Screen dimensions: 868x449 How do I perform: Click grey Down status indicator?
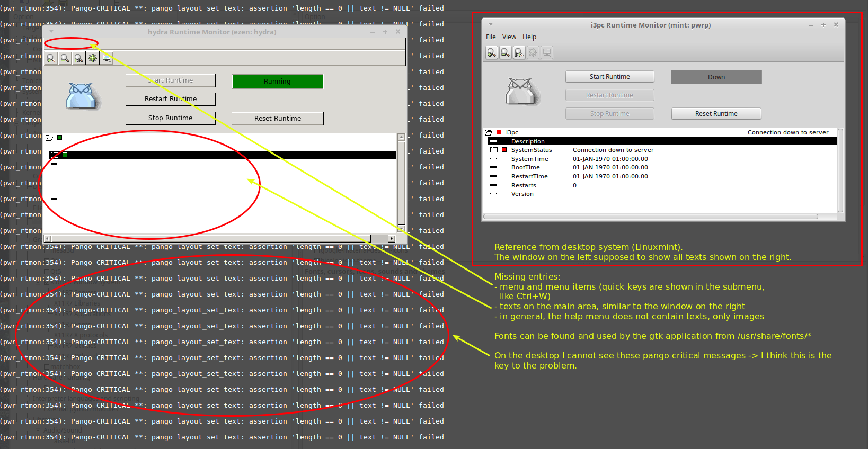pos(716,77)
